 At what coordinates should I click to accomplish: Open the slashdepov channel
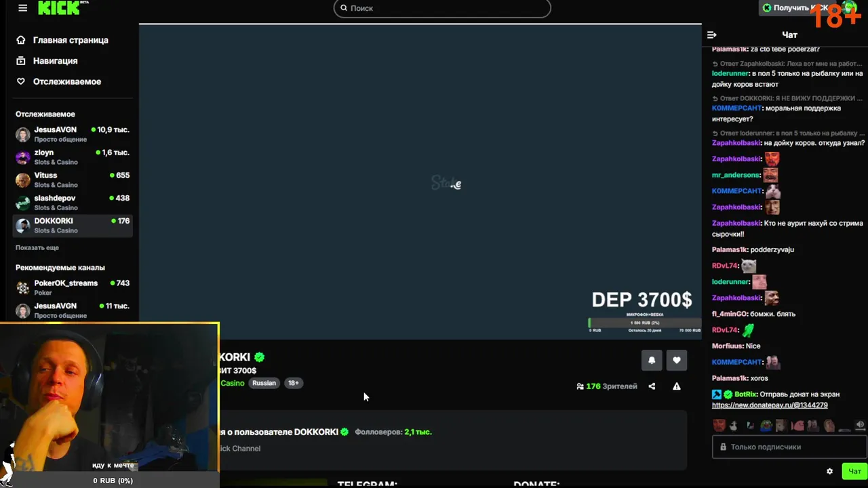73,202
